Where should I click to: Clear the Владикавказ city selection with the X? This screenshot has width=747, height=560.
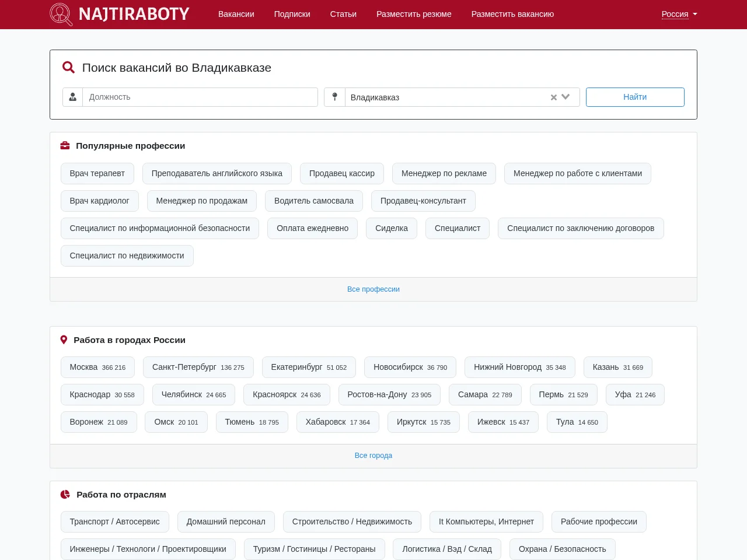point(554,97)
